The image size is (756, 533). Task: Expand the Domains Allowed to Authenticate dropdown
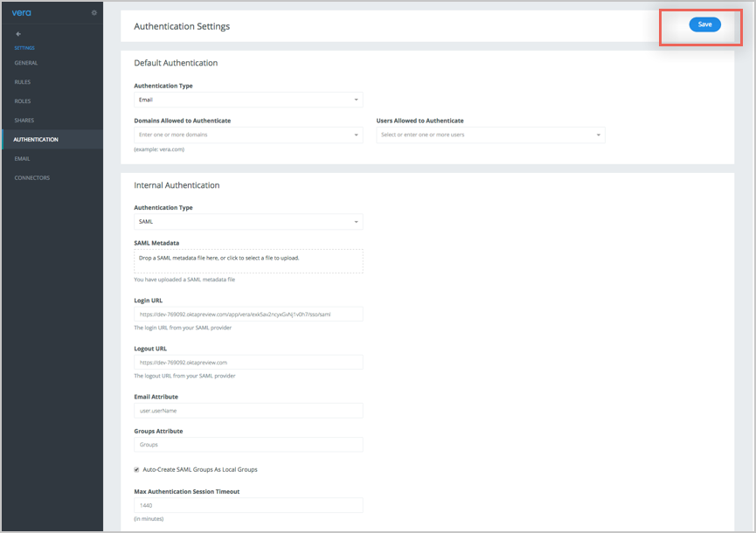pos(247,135)
